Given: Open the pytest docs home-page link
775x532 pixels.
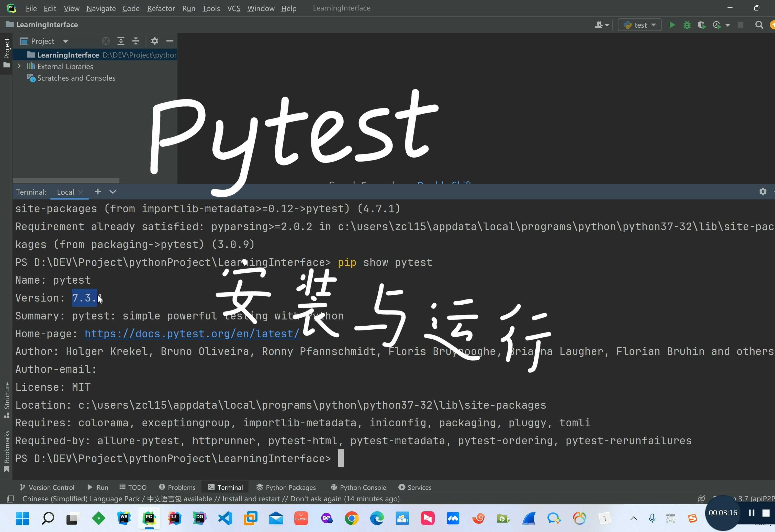Looking at the screenshot, I should 192,334.
